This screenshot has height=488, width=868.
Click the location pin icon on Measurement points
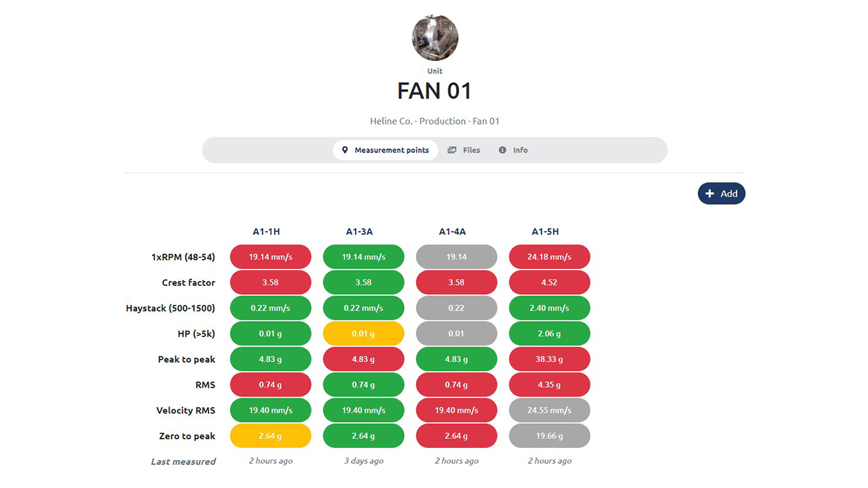345,150
